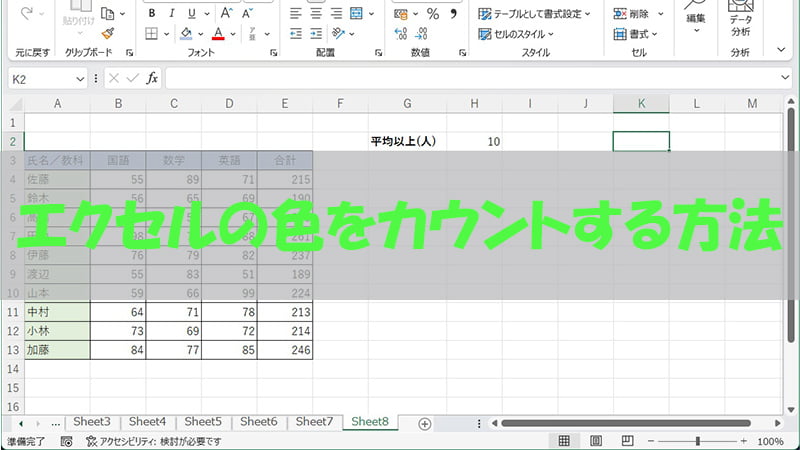This screenshot has width=800, height=450.
Task: Add a new sheet with the plus button
Action: 424,423
